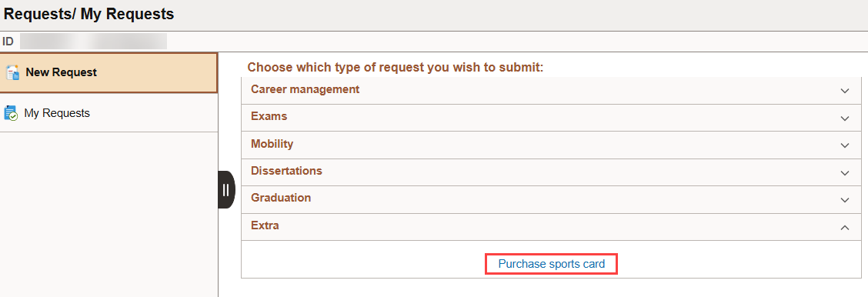Expand the Graduation chevron arrow
The image size is (868, 297).
point(844,200)
